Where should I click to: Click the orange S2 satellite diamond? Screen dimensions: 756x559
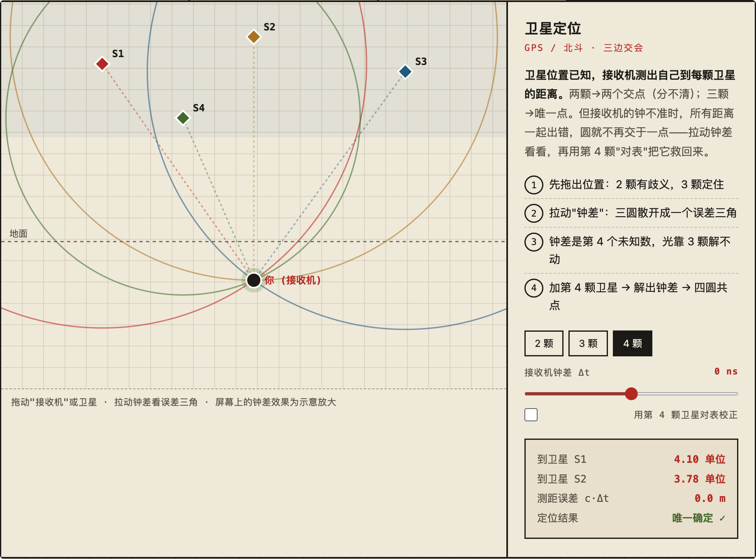254,37
